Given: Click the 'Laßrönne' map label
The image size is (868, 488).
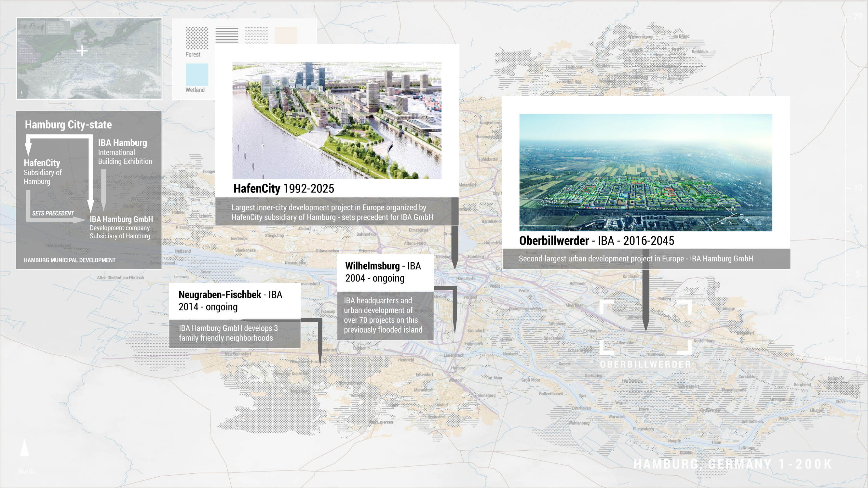Looking at the screenshot, I should click(x=747, y=448).
